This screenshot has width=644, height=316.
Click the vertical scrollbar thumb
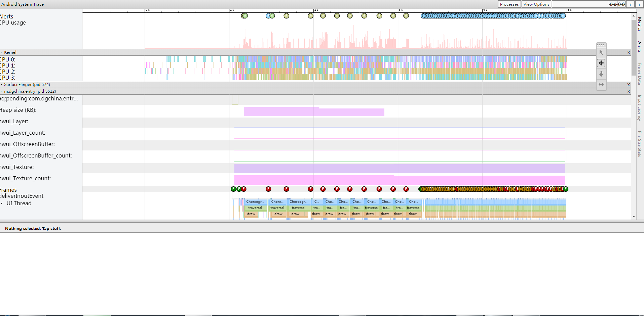[634, 47]
